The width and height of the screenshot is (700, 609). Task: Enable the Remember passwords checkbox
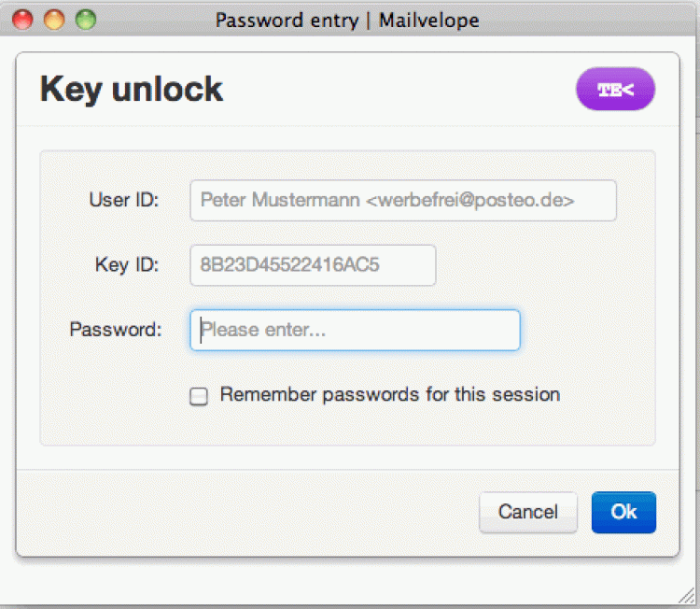[x=199, y=396]
